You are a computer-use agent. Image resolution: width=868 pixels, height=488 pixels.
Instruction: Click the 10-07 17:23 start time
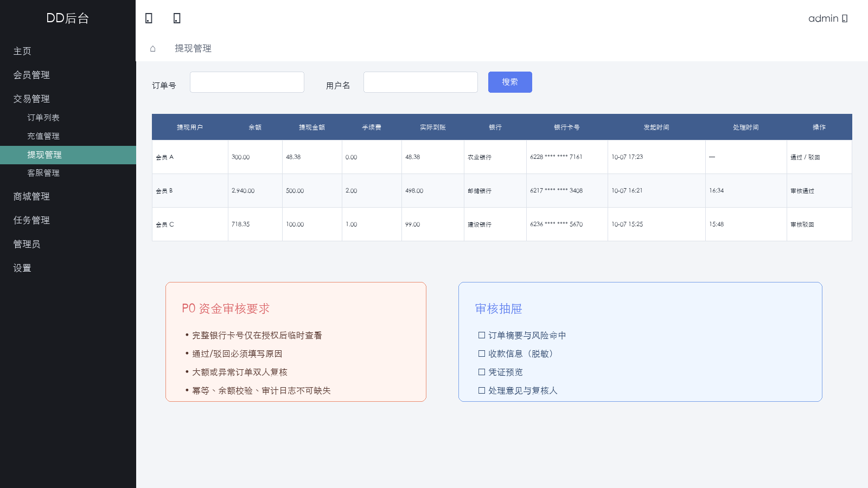click(627, 157)
